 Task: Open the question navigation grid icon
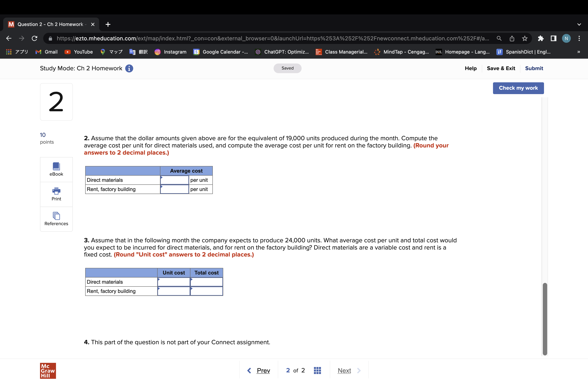click(x=317, y=370)
